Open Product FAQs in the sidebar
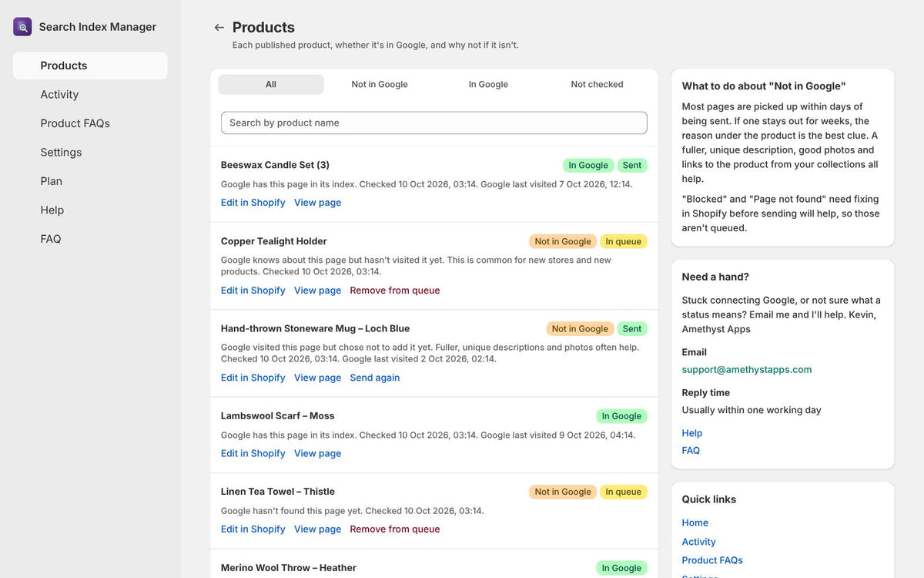Image resolution: width=924 pixels, height=578 pixels. [90, 123]
